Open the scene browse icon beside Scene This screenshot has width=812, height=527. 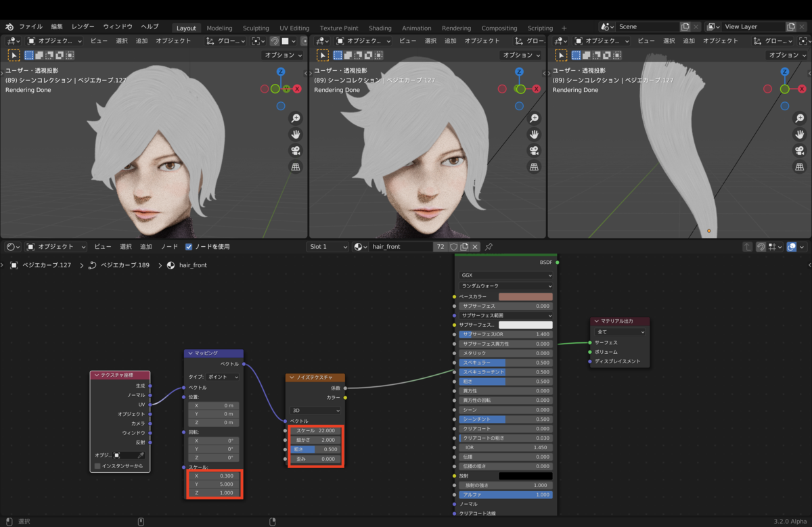coord(607,27)
